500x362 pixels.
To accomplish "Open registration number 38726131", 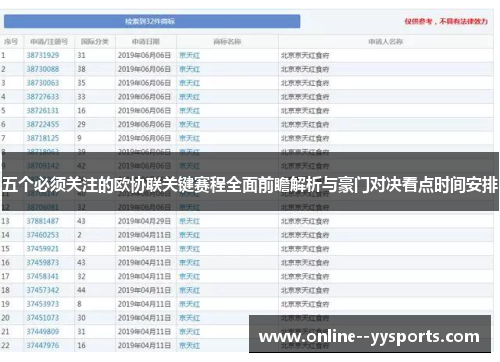I will [43, 111].
